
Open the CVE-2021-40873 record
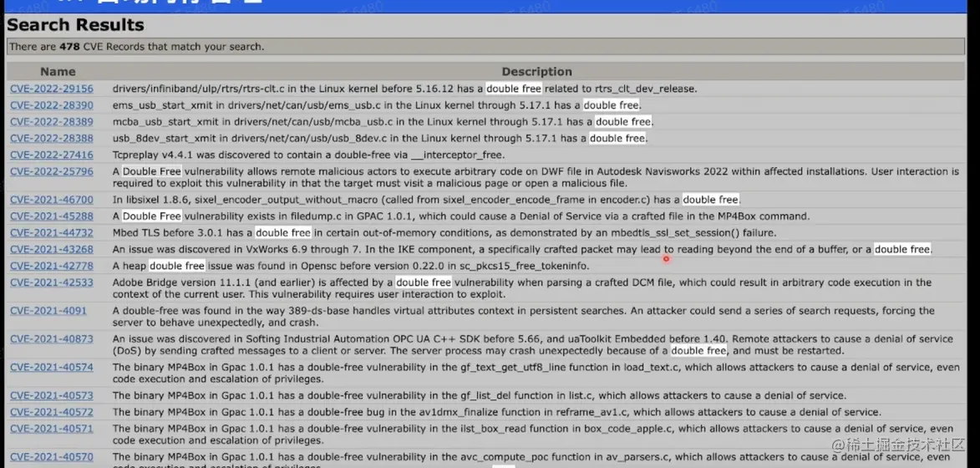click(x=51, y=338)
